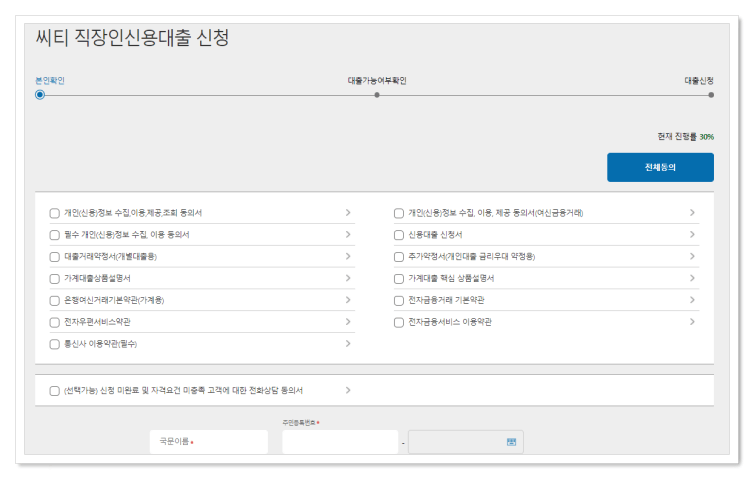
Task: Select the 대출가능여부확인 step dot
Action: [377, 95]
